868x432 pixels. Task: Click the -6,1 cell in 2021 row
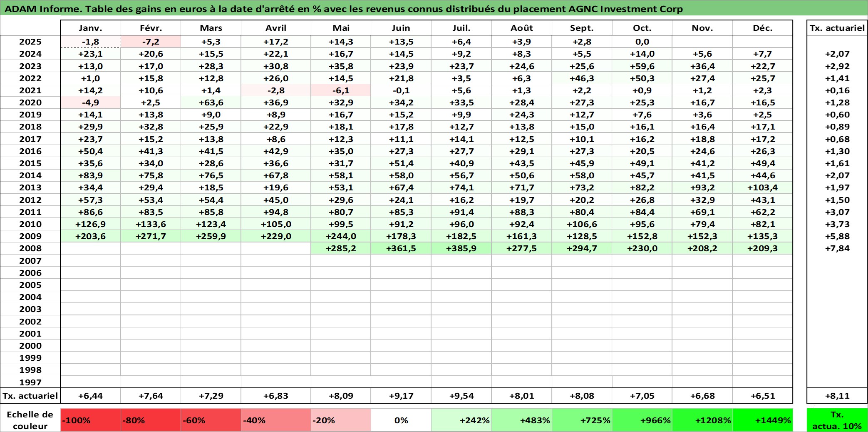(x=341, y=90)
